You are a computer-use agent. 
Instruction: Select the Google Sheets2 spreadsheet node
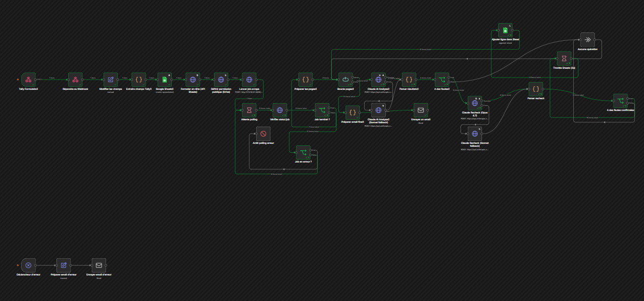[x=165, y=79]
